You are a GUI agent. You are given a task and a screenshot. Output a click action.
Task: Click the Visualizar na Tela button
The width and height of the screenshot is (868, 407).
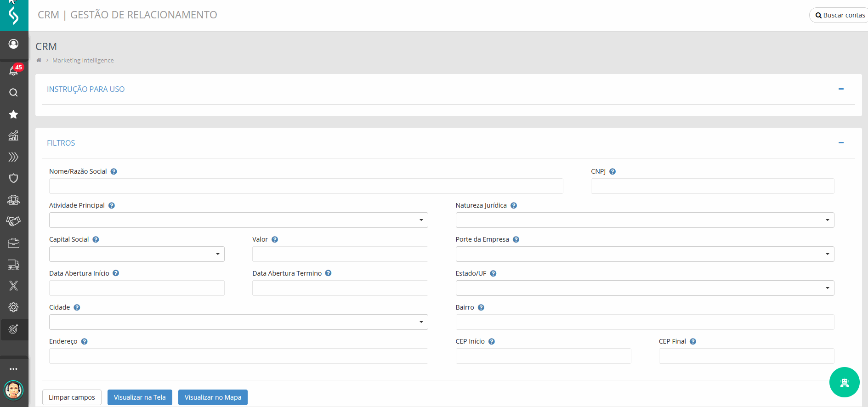pyautogui.click(x=140, y=397)
